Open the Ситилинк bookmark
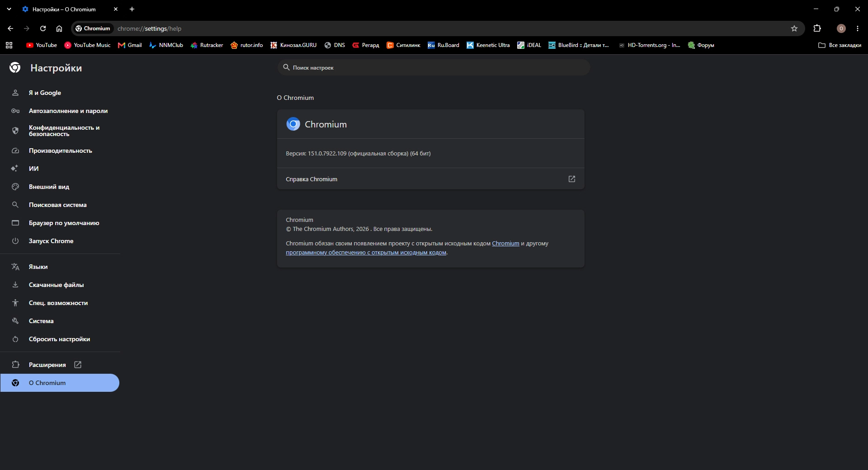868x470 pixels. click(403, 45)
